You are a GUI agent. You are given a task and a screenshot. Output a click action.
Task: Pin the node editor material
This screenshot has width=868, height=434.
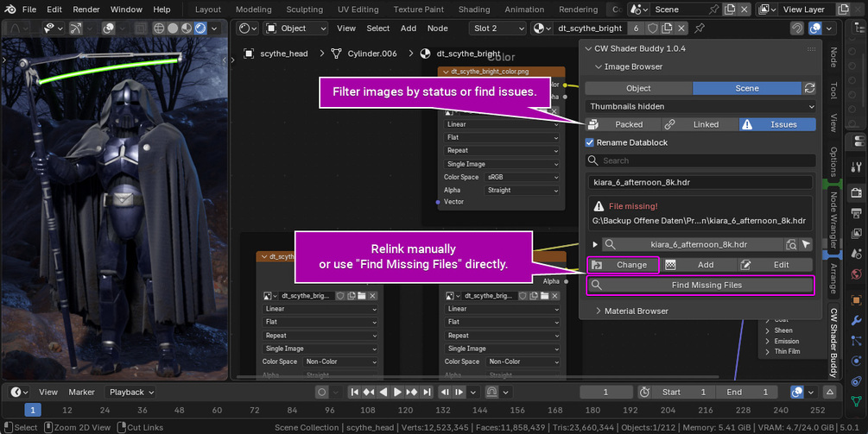(x=700, y=28)
